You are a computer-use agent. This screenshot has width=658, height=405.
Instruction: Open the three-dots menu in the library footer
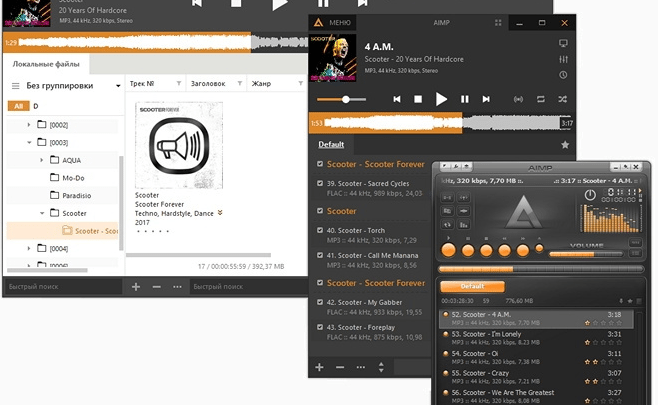click(x=177, y=287)
